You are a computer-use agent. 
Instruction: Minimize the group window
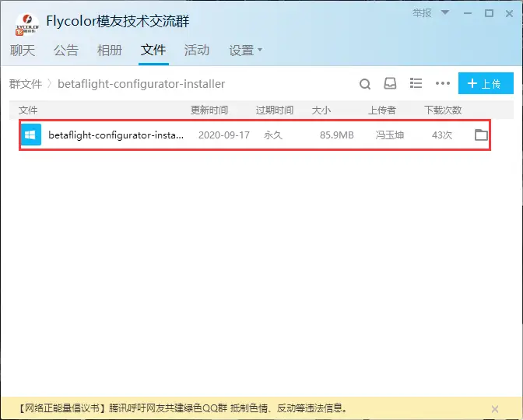(x=468, y=13)
